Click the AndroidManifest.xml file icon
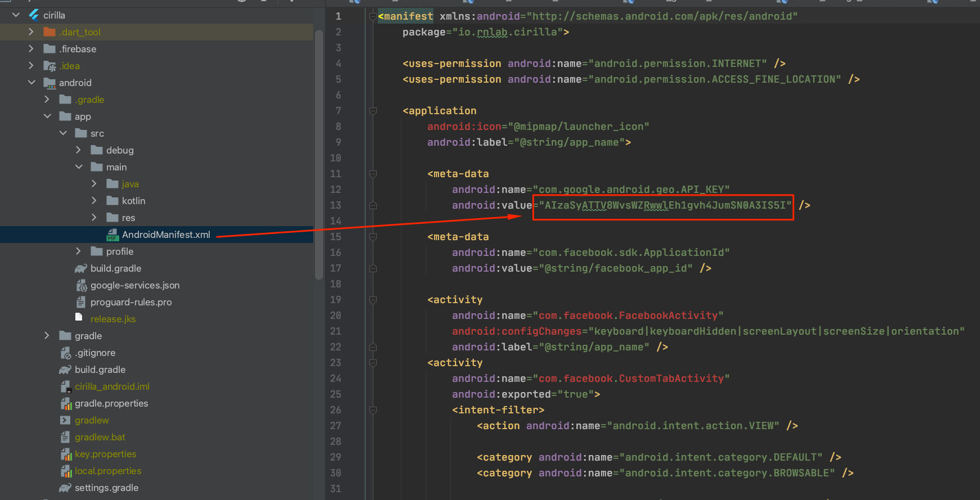980x500 pixels. pos(112,235)
